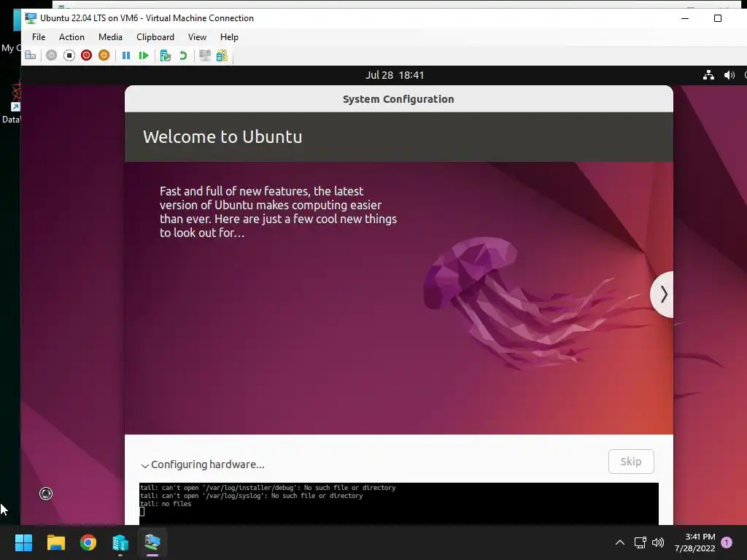Click the green Reset play icon

coord(144,55)
